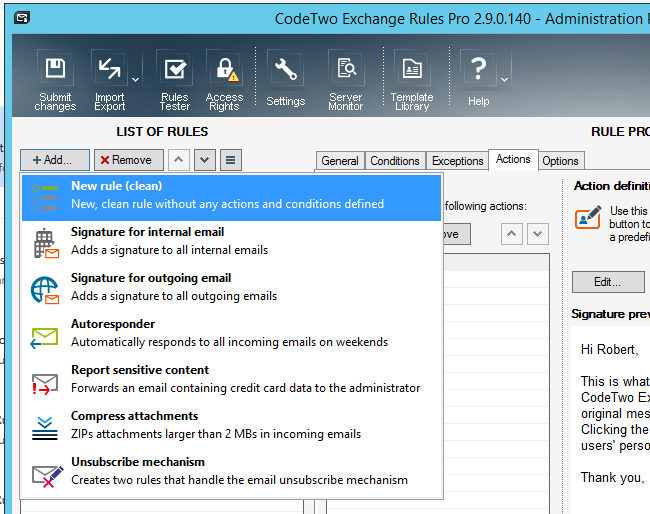Screen dimensions: 650x514
Task: Open the rules list options menu icon
Action: coord(231,160)
